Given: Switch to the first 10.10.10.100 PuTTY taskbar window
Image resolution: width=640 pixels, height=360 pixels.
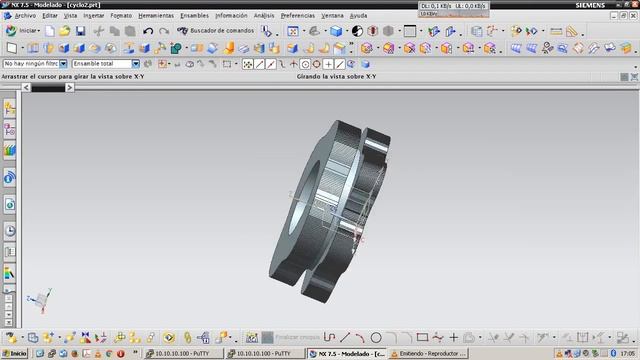Looking at the screenshot, I should click(184, 353).
